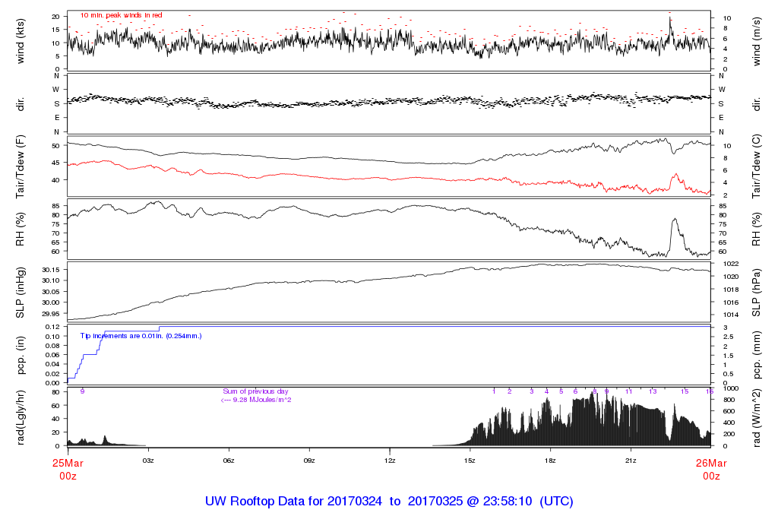This screenshot has height=532, width=778.
Task: Select the 12z time axis tick label
Action: pos(390,461)
